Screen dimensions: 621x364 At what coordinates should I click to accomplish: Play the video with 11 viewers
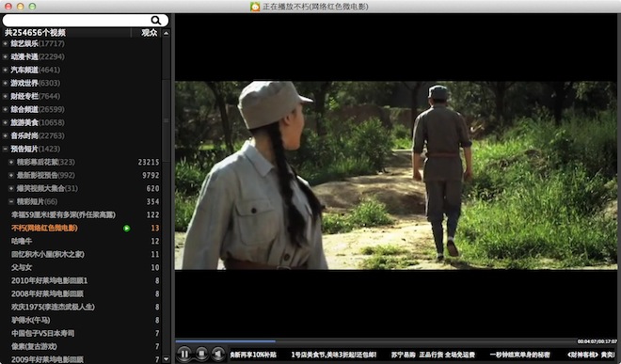pyautogui.click(x=81, y=254)
